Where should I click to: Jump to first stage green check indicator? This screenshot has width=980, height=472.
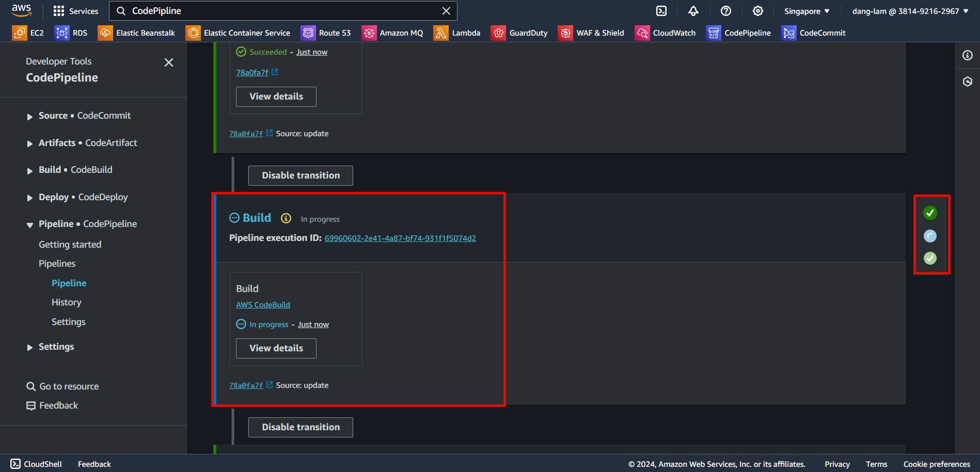930,213
